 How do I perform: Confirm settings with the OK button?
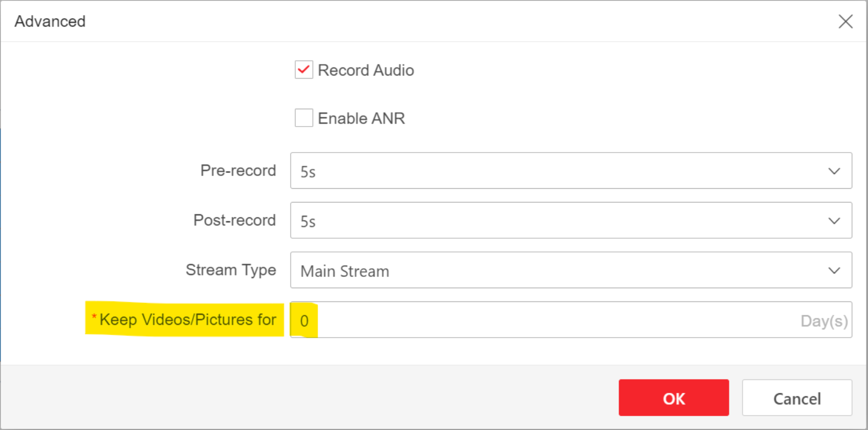point(673,398)
